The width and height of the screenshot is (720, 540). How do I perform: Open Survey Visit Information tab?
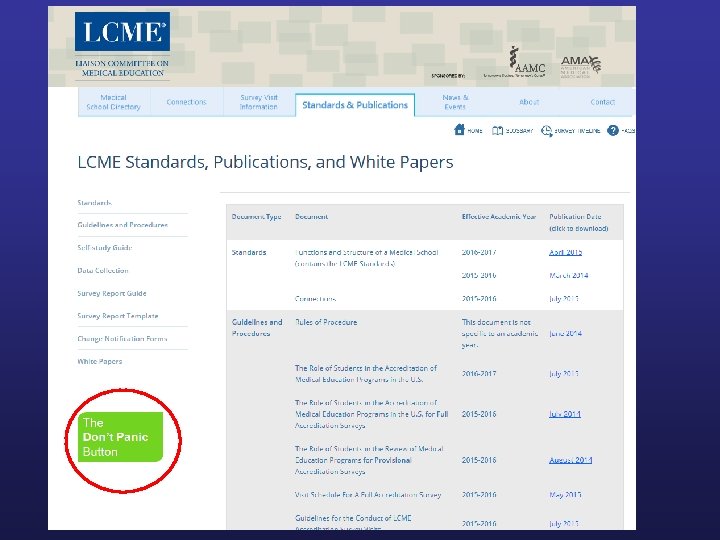pyautogui.click(x=259, y=102)
